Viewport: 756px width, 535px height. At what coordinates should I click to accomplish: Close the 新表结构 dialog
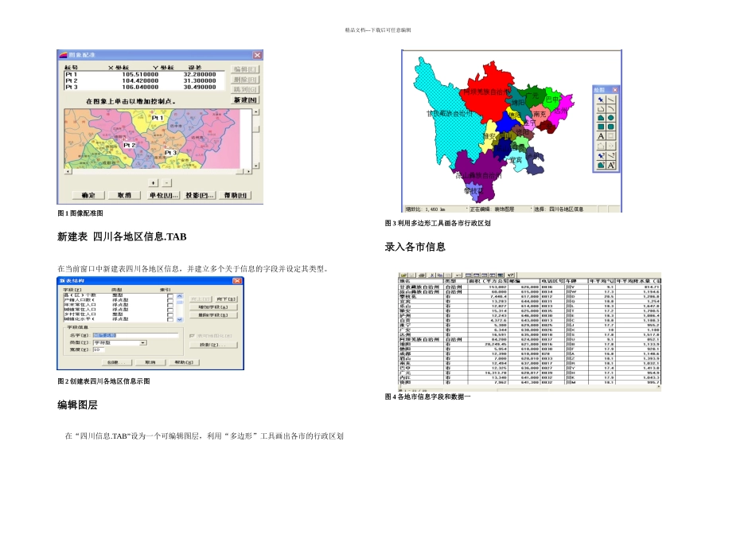point(237,281)
